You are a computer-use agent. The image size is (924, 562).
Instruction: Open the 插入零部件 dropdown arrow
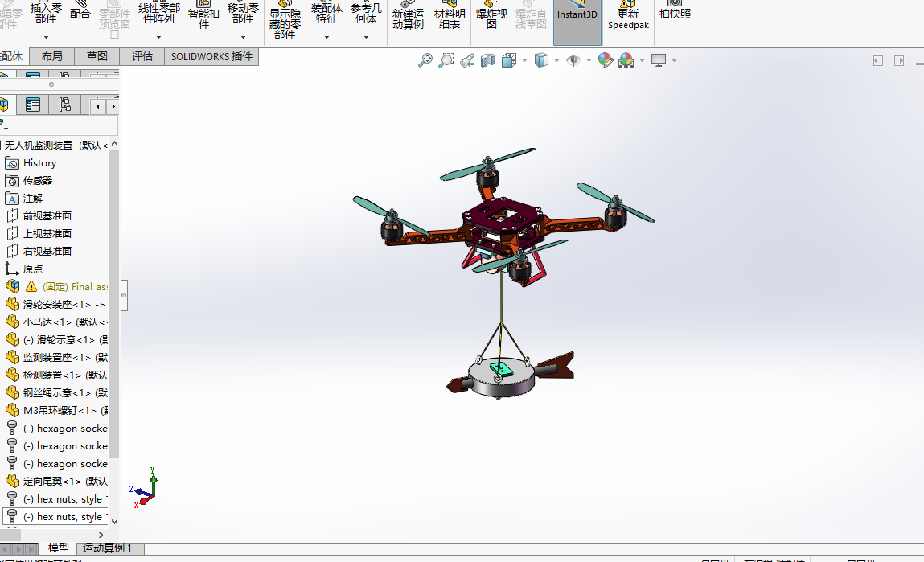pyautogui.click(x=46, y=37)
